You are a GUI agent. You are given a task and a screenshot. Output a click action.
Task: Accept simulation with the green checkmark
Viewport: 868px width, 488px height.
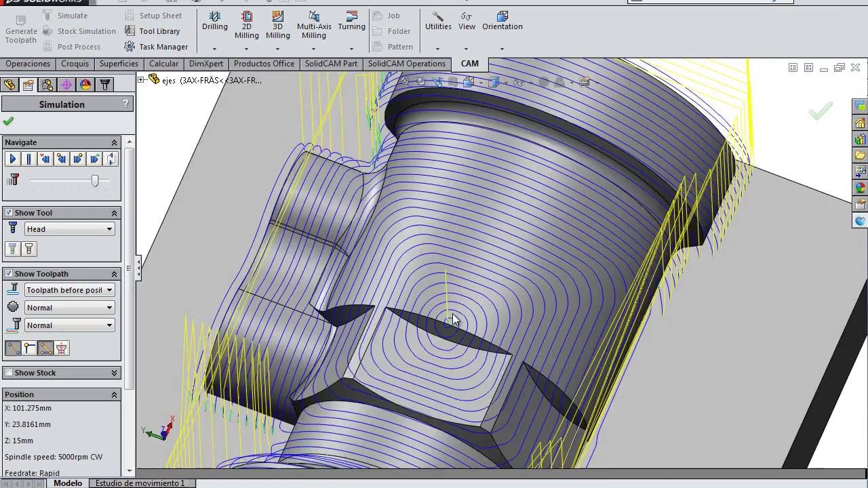8,121
